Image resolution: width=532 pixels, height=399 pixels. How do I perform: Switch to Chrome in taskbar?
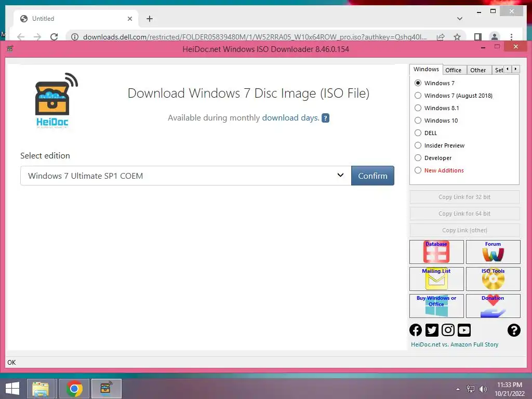coord(74,389)
